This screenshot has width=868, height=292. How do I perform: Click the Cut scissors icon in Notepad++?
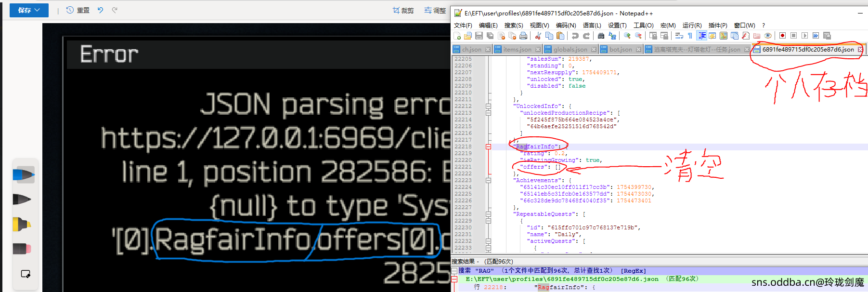click(x=538, y=36)
